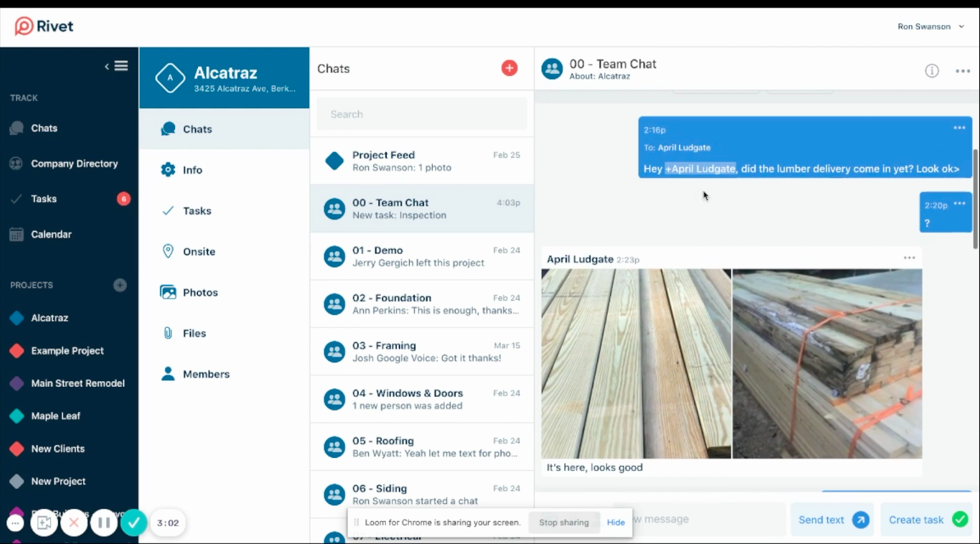Click the Send text button
This screenshot has height=544, width=980.
coord(832,520)
